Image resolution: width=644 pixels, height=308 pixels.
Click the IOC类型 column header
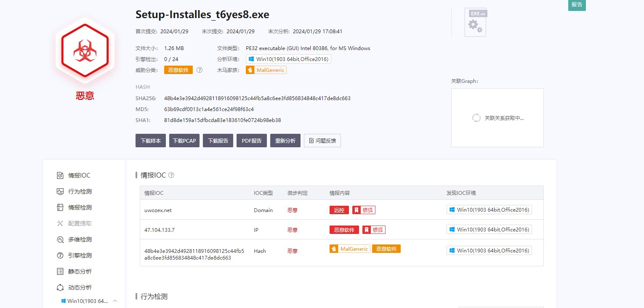point(263,193)
